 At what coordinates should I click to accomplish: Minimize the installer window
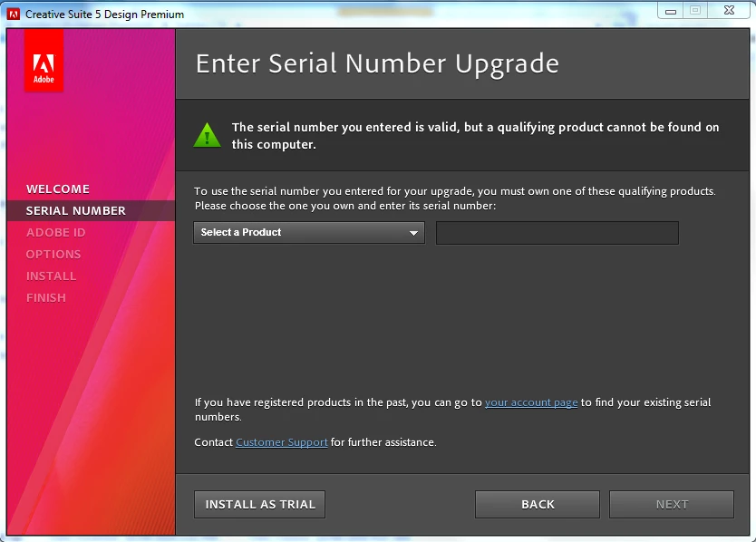click(670, 11)
